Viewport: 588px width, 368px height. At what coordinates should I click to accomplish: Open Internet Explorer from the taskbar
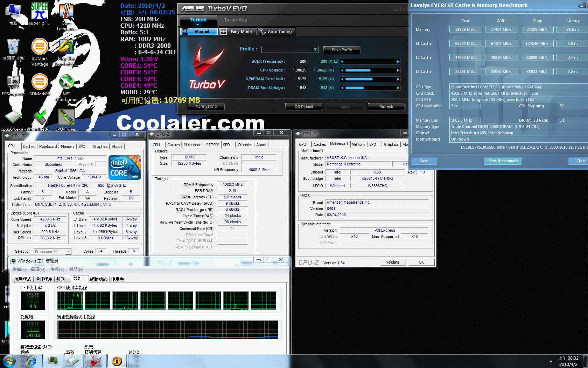pos(31,361)
